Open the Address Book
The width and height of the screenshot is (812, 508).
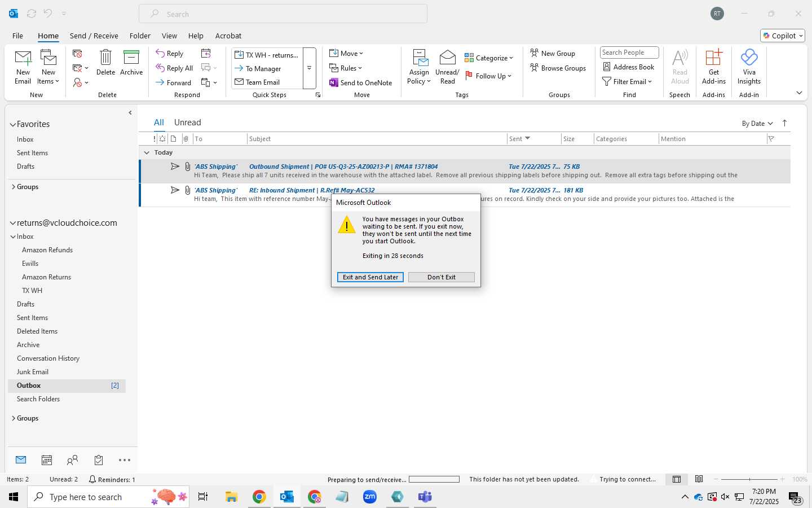pos(629,67)
